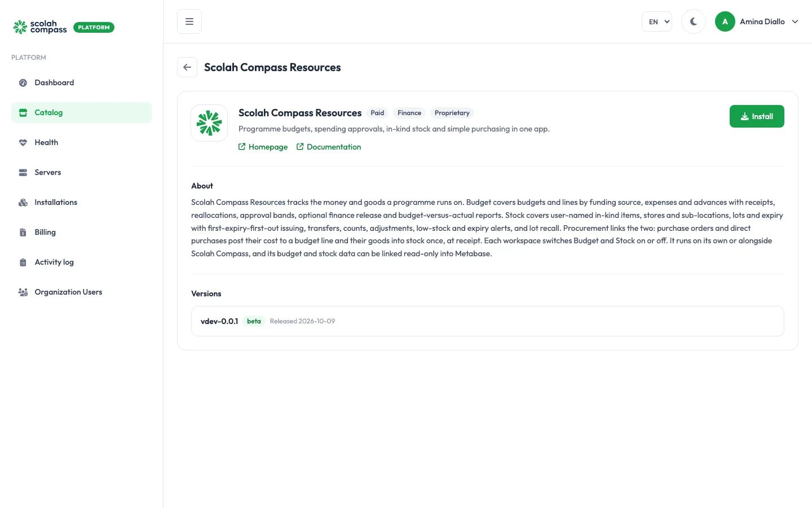
Task: Click the Billing invoice icon
Action: pos(23,232)
